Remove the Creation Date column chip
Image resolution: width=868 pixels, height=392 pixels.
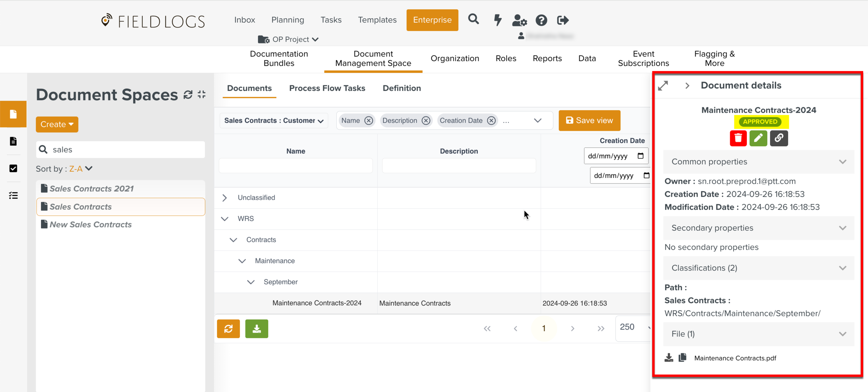coord(491,120)
